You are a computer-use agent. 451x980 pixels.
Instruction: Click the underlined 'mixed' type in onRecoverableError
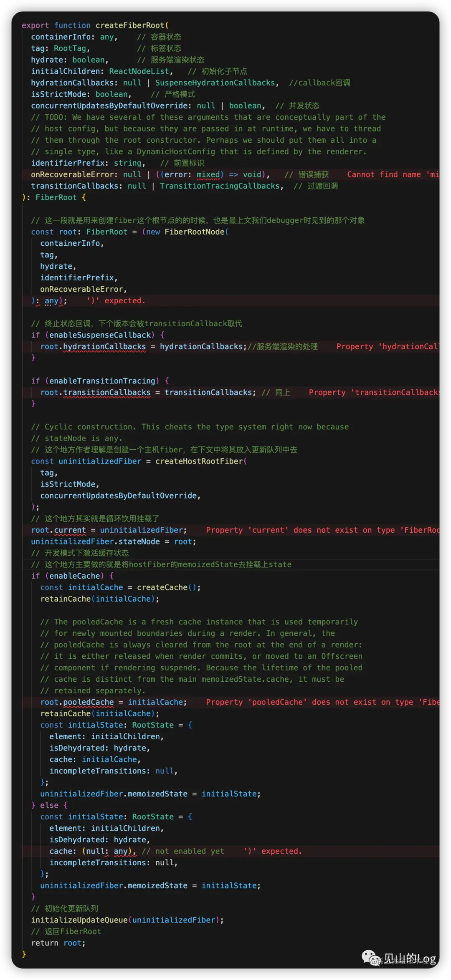point(208,174)
